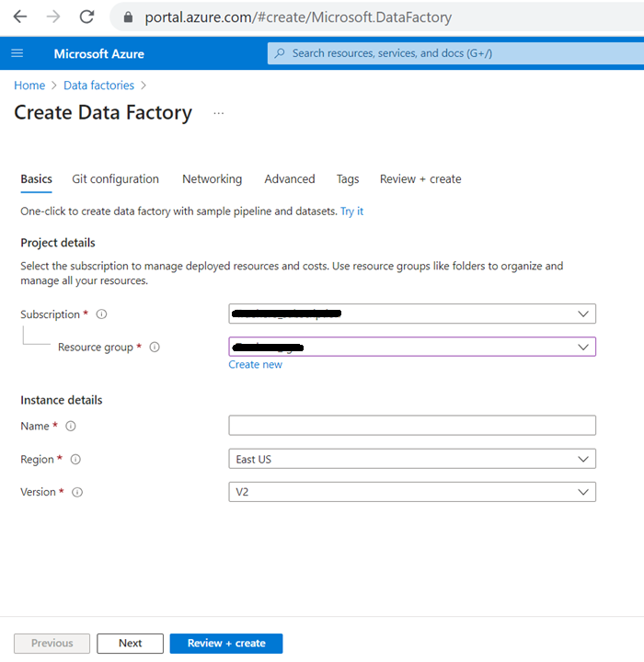Open the Version dropdown showing V2

point(411,492)
